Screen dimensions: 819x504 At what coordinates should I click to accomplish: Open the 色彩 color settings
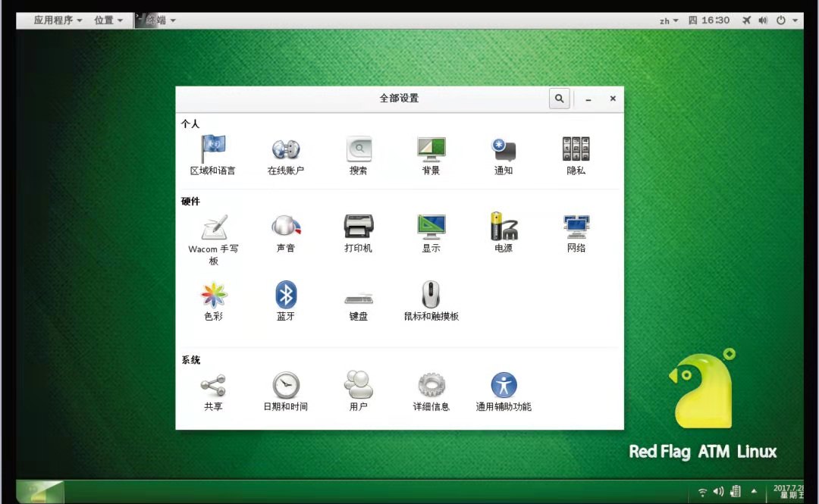pyautogui.click(x=213, y=302)
